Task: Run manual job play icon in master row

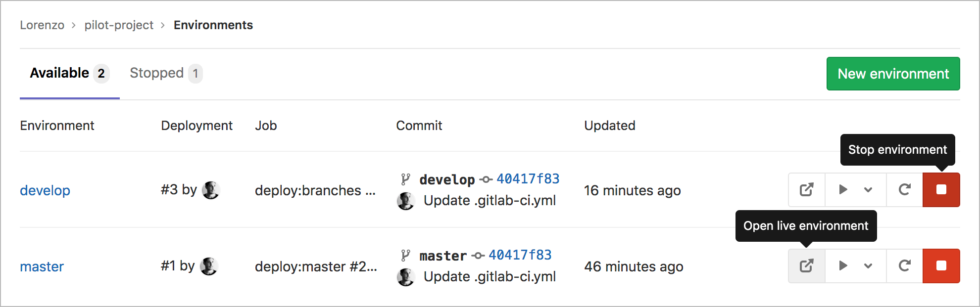Action: (x=843, y=266)
